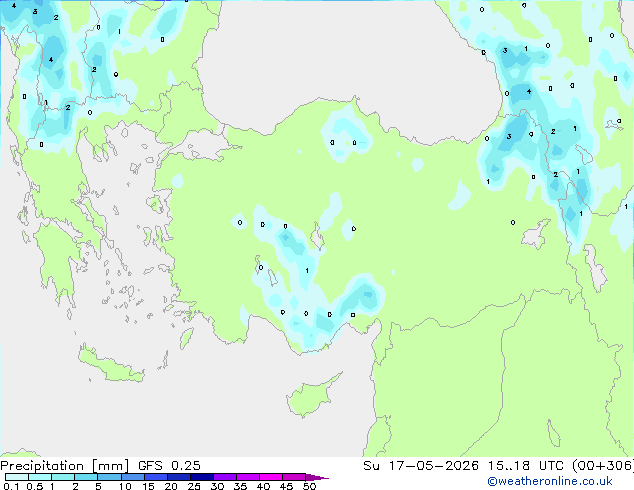
Task: Click the legend swatch between 20 and 25
Action: click(x=179, y=477)
